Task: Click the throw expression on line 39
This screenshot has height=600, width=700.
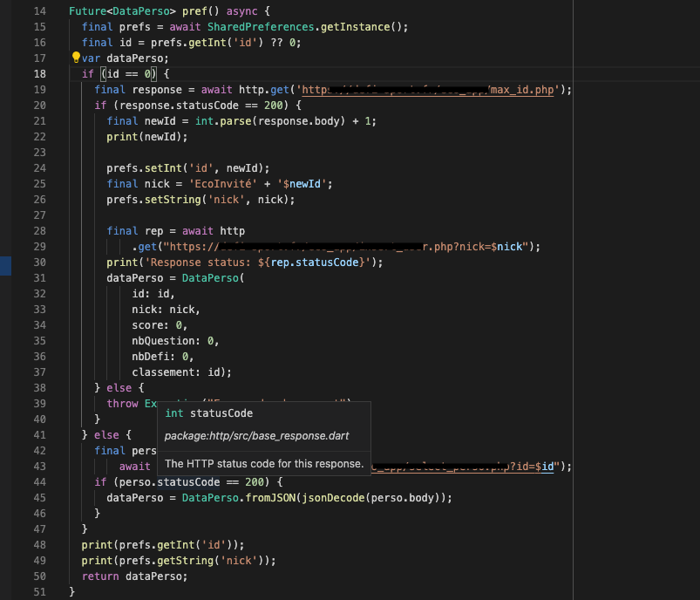Action: pyautogui.click(x=122, y=403)
